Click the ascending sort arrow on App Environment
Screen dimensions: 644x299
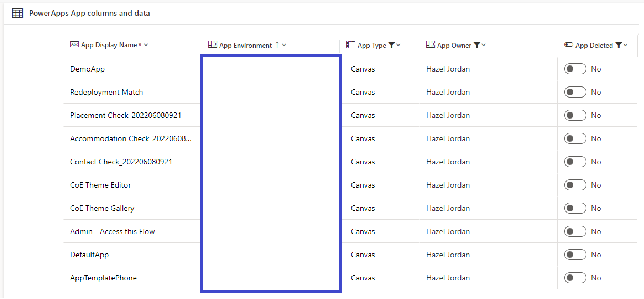tap(277, 45)
